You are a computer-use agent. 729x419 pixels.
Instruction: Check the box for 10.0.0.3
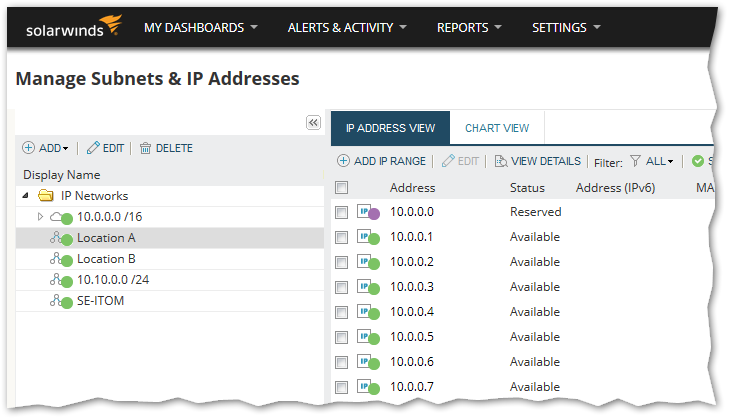[x=341, y=288]
